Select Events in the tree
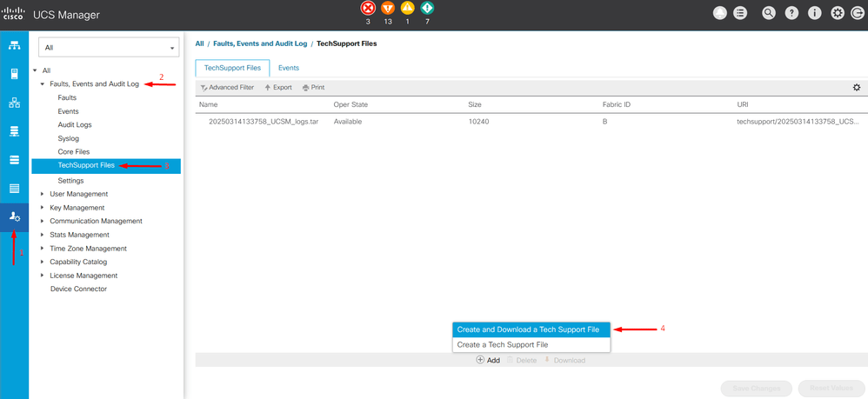 [x=68, y=111]
